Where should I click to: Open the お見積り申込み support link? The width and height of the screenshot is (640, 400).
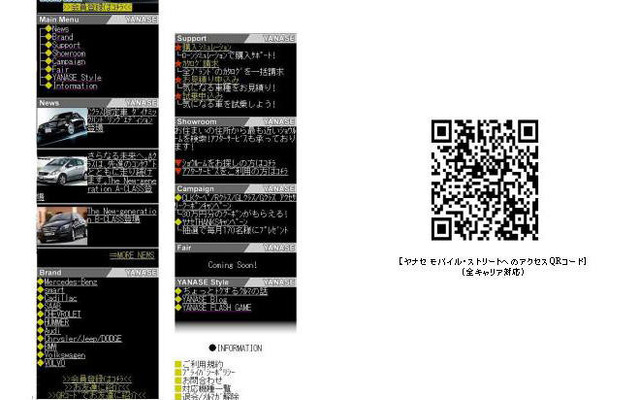[x=211, y=80]
